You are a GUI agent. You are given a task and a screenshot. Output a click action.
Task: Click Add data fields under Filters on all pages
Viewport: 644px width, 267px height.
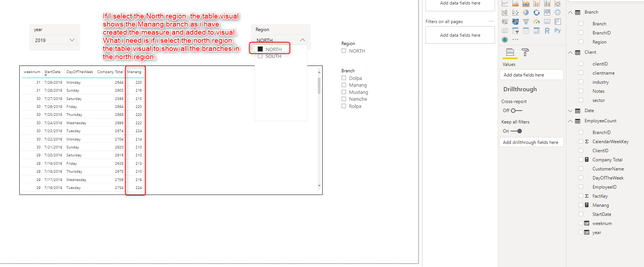(x=460, y=35)
